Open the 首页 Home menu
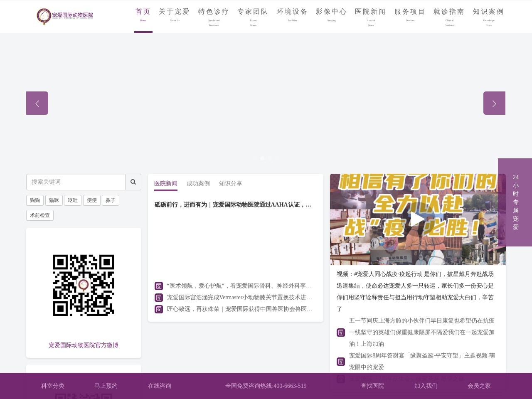The image size is (532, 399). tap(143, 16)
